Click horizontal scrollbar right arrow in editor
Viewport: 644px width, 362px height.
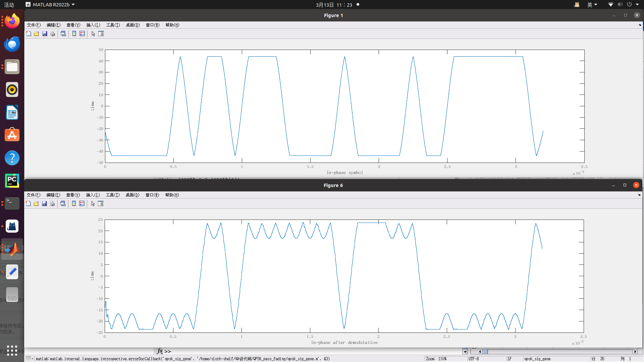coord(635,352)
